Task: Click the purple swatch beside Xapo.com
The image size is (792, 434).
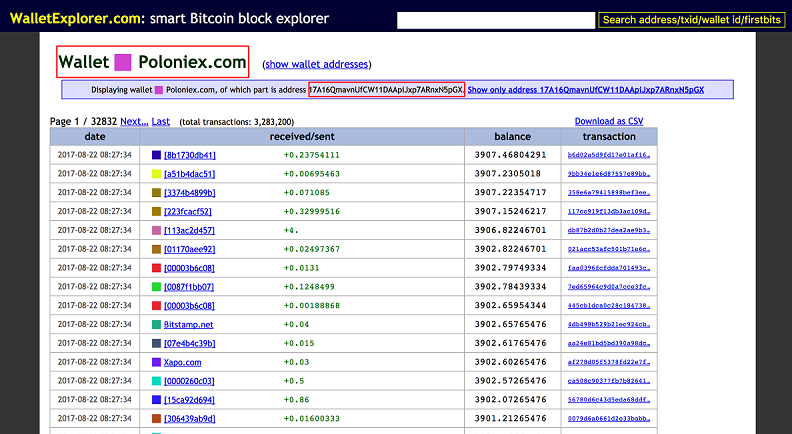Action: (x=157, y=362)
